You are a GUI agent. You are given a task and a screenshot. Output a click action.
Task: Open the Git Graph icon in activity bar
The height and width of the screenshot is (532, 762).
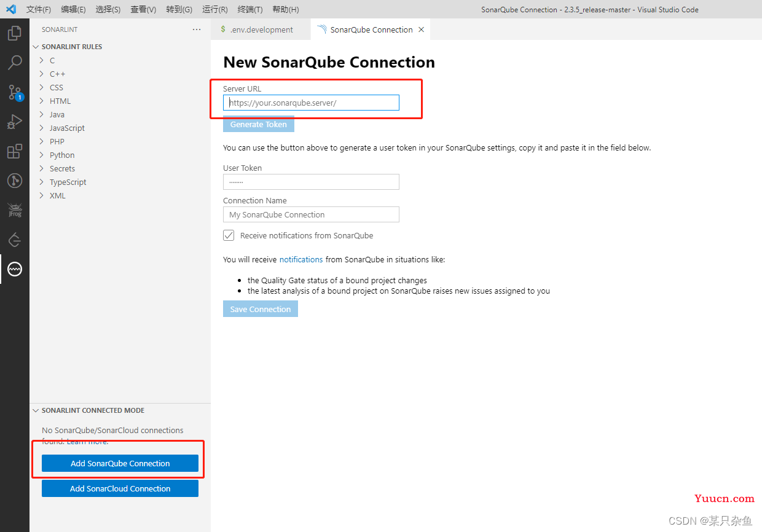click(x=15, y=181)
